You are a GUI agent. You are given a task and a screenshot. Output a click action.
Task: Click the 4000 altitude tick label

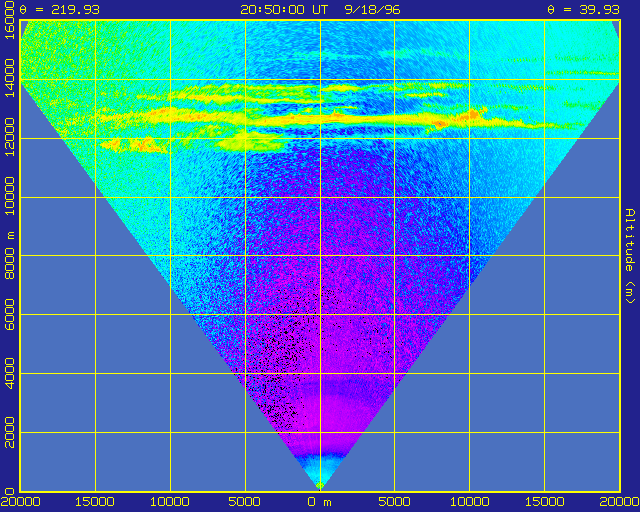point(9,373)
